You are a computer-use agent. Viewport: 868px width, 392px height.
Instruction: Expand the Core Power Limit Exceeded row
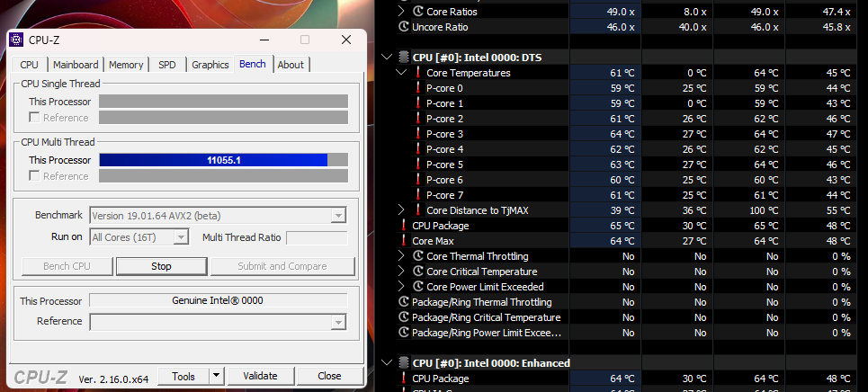[401, 287]
